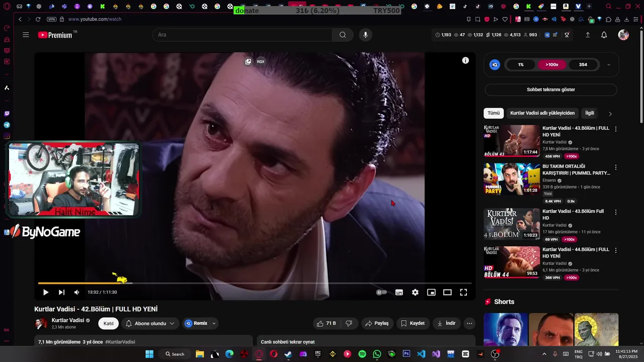Play the video

(46, 292)
